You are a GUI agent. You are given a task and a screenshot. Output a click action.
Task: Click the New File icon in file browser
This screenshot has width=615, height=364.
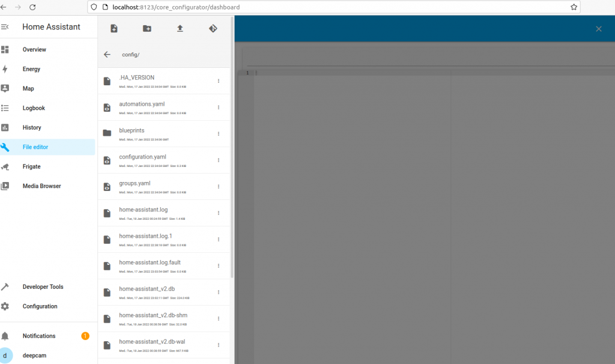pos(114,28)
